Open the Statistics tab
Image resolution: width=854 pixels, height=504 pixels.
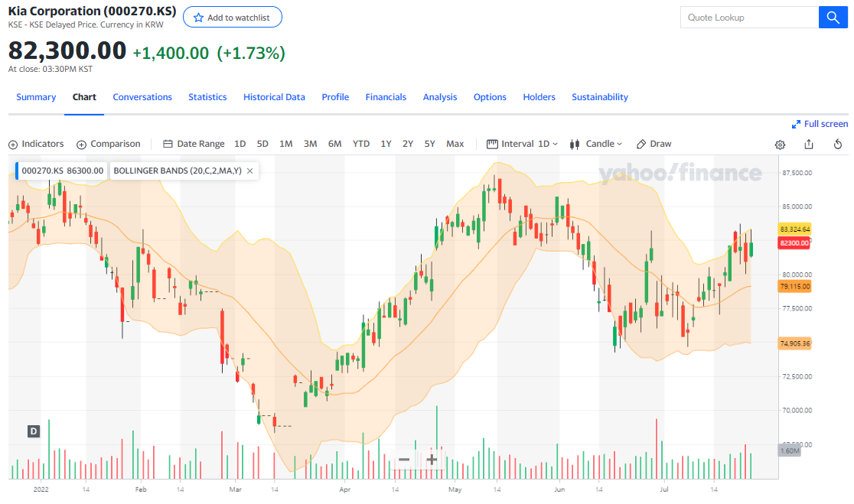point(207,97)
